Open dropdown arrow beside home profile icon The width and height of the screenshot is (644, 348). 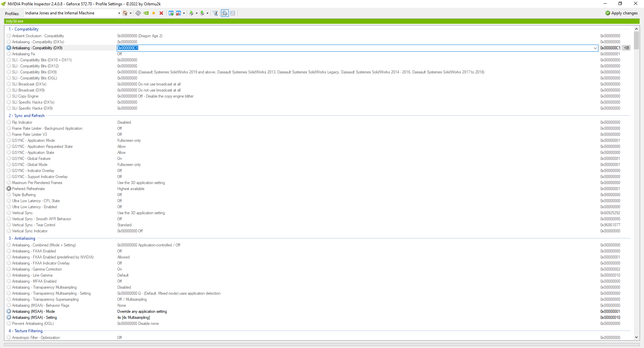pos(130,13)
